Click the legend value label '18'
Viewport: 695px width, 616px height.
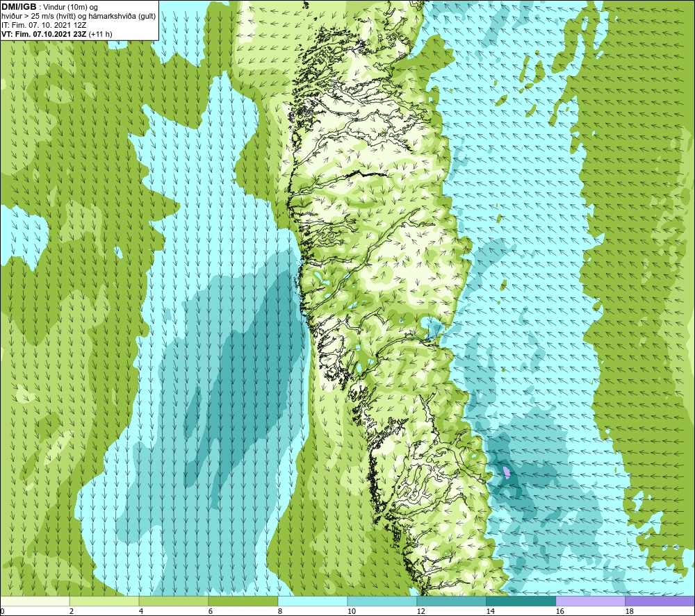(x=629, y=611)
